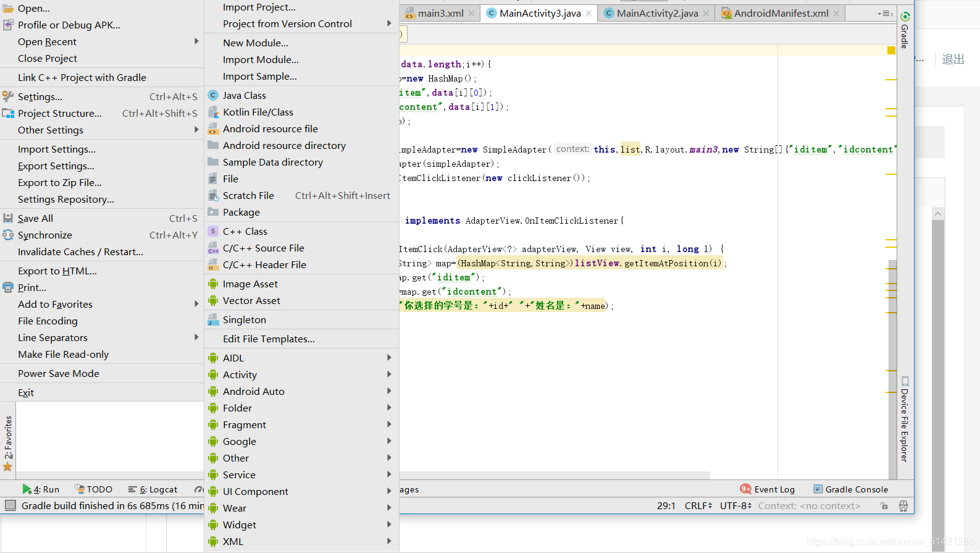Screen dimensions: 980x553
Task: Open the Context no context selector
Action: [x=809, y=505]
